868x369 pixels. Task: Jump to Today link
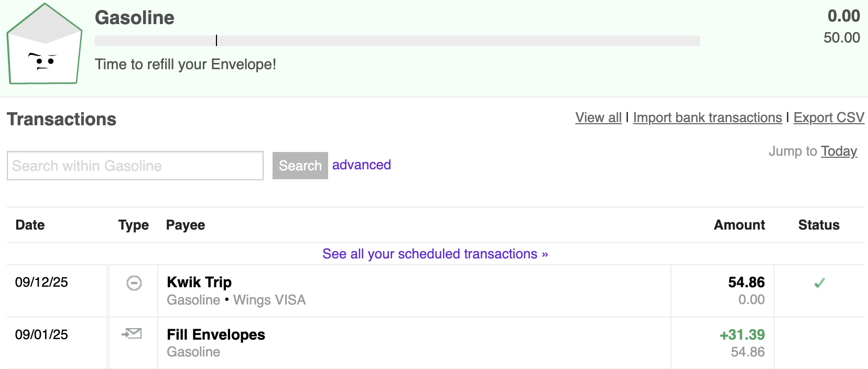pyautogui.click(x=839, y=151)
